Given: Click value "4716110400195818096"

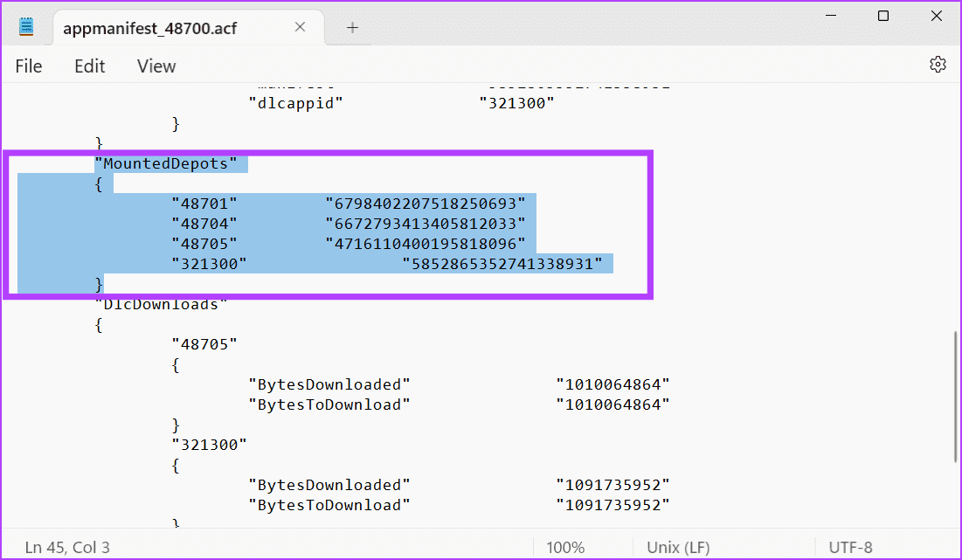Looking at the screenshot, I should click(x=426, y=244).
